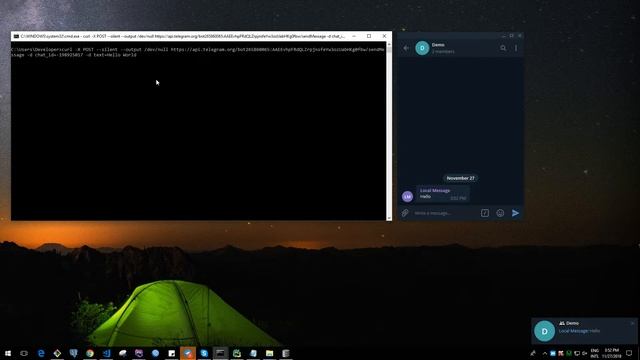Minimize the cmd.exe window
This screenshot has height=360, width=640.
pos(354,36)
